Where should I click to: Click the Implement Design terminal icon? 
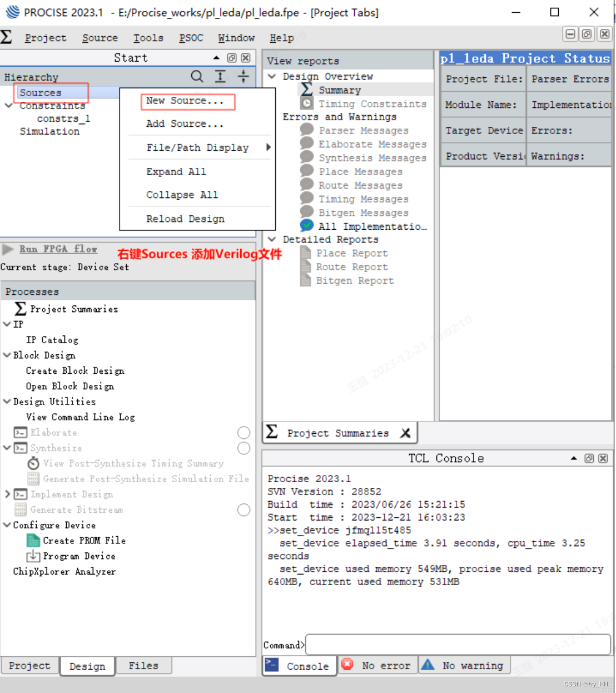tap(20, 494)
